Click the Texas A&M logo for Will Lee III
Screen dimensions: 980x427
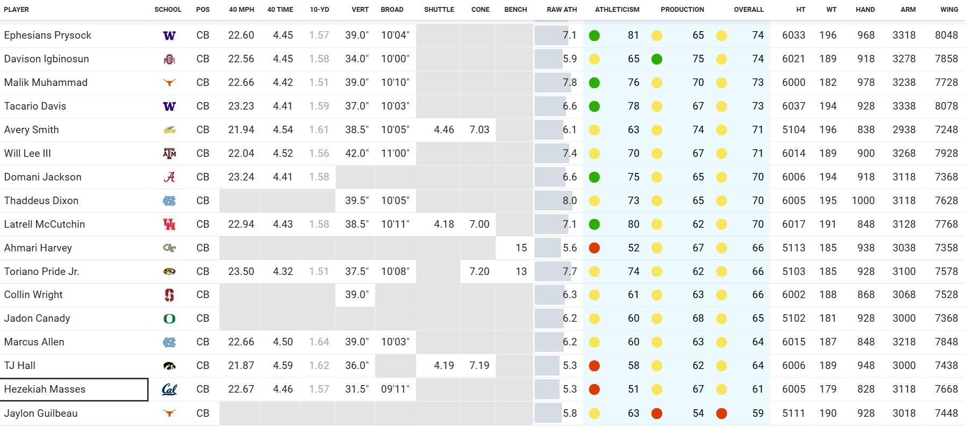(x=169, y=154)
